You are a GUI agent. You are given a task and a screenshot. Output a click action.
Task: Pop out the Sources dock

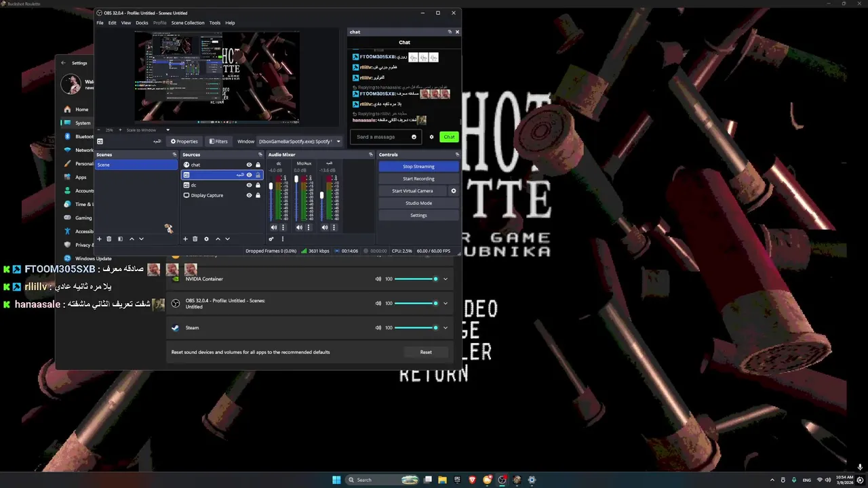(260, 155)
